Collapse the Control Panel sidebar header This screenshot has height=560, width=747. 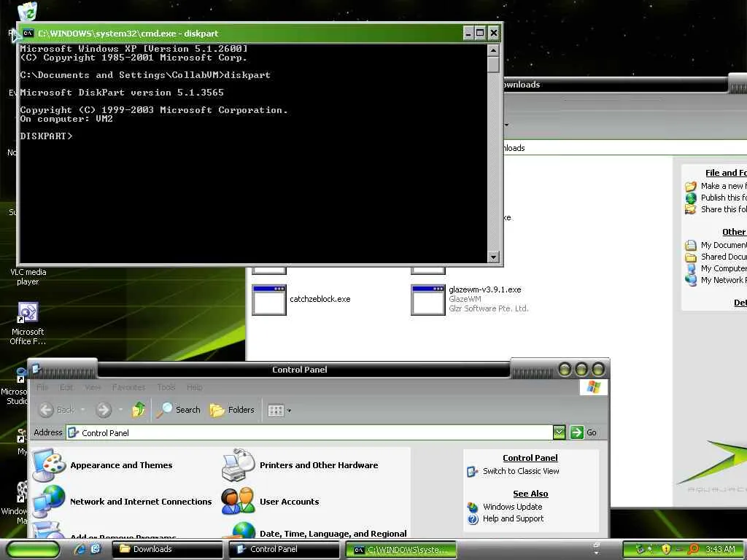click(x=530, y=458)
